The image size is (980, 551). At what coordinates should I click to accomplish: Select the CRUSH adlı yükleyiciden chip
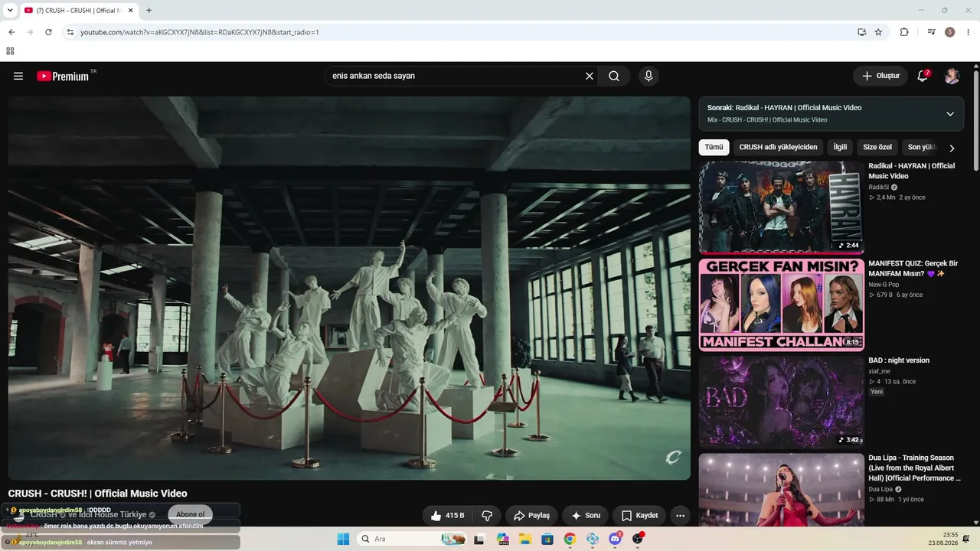[x=778, y=147]
